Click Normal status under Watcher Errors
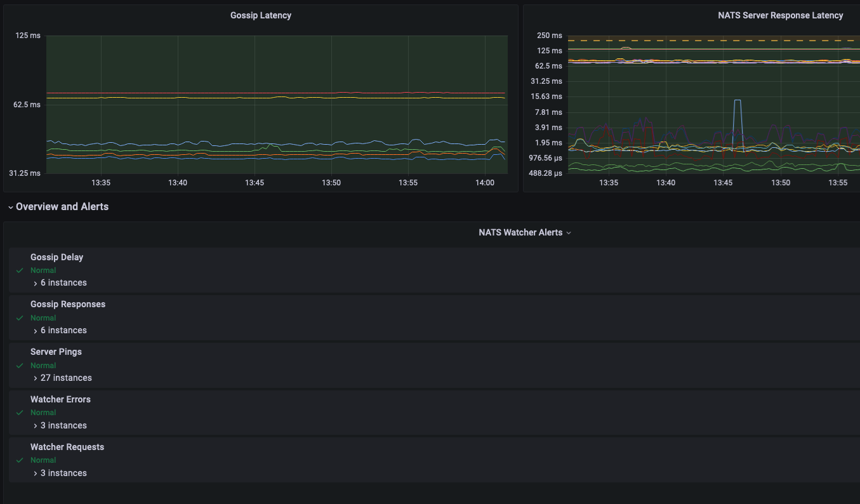 43,413
